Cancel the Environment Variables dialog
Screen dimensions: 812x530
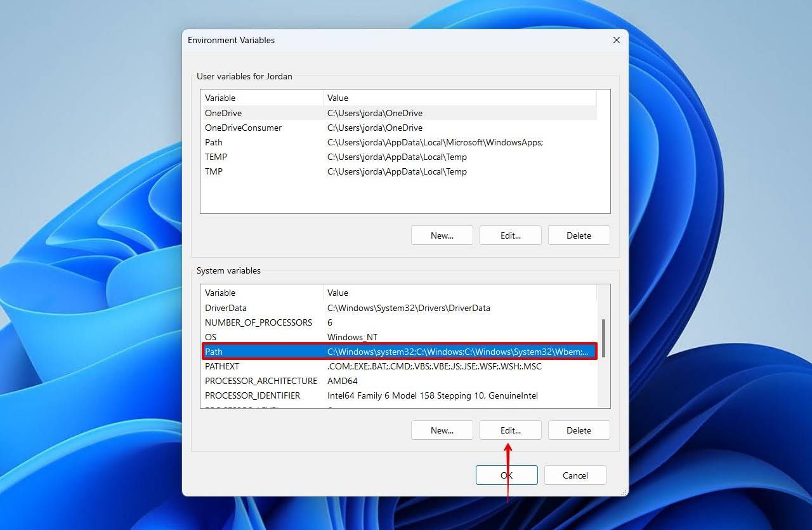click(x=575, y=475)
